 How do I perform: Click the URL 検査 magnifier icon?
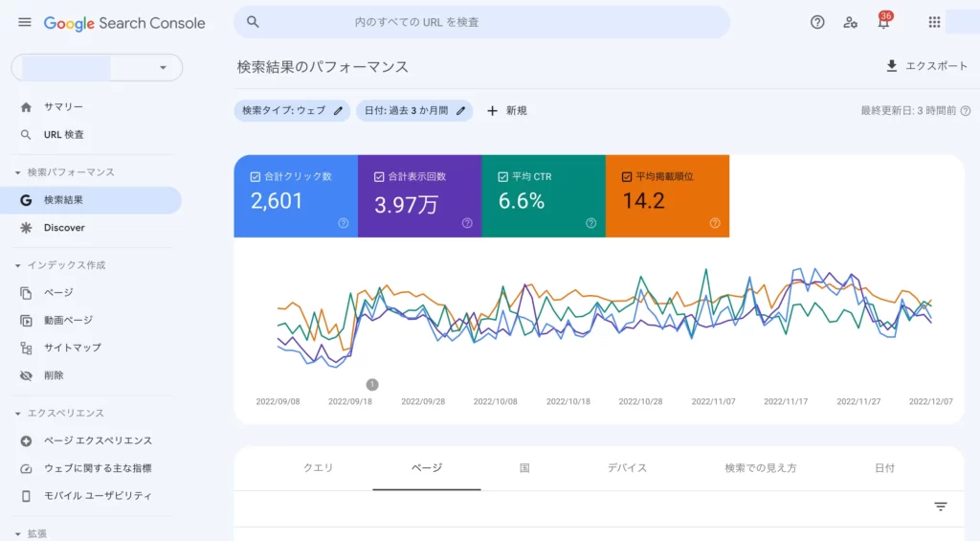(26, 134)
